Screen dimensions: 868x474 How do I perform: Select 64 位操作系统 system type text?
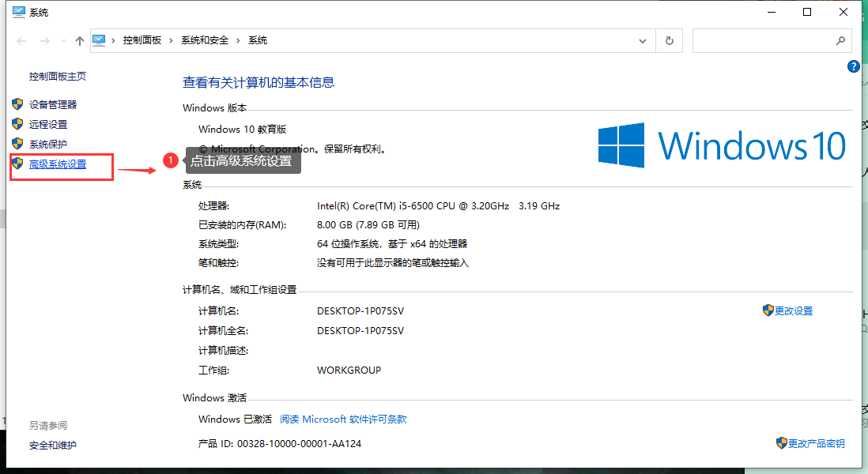(392, 244)
